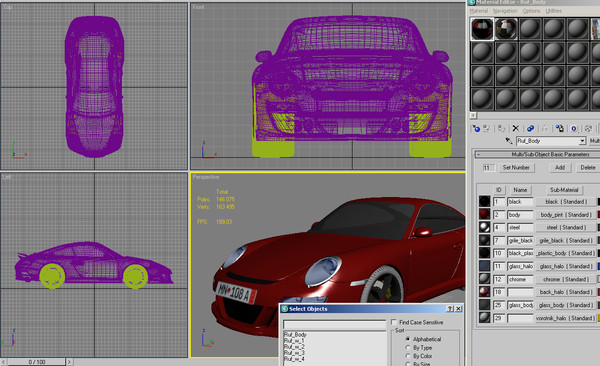The height and width of the screenshot is (366, 600).
Task: Select By Color sort radio button
Action: click(408, 356)
